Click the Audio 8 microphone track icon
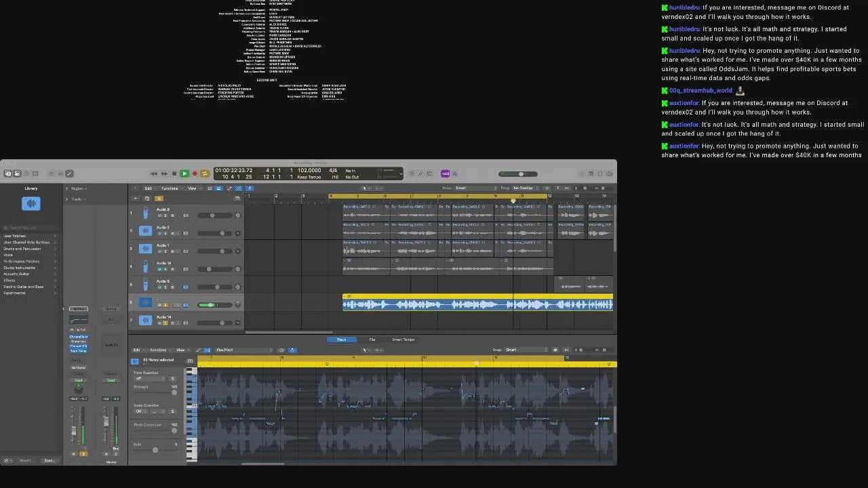This screenshot has width=868, height=488. pyautogui.click(x=145, y=213)
